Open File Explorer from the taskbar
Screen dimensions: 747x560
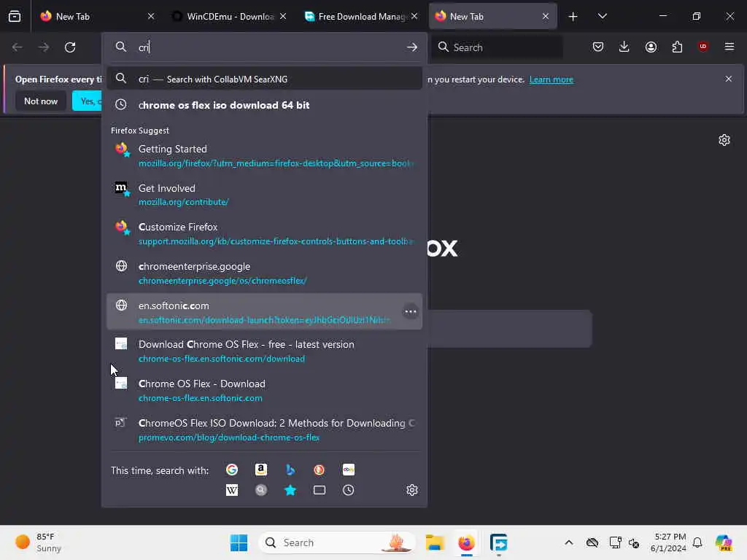click(x=435, y=542)
